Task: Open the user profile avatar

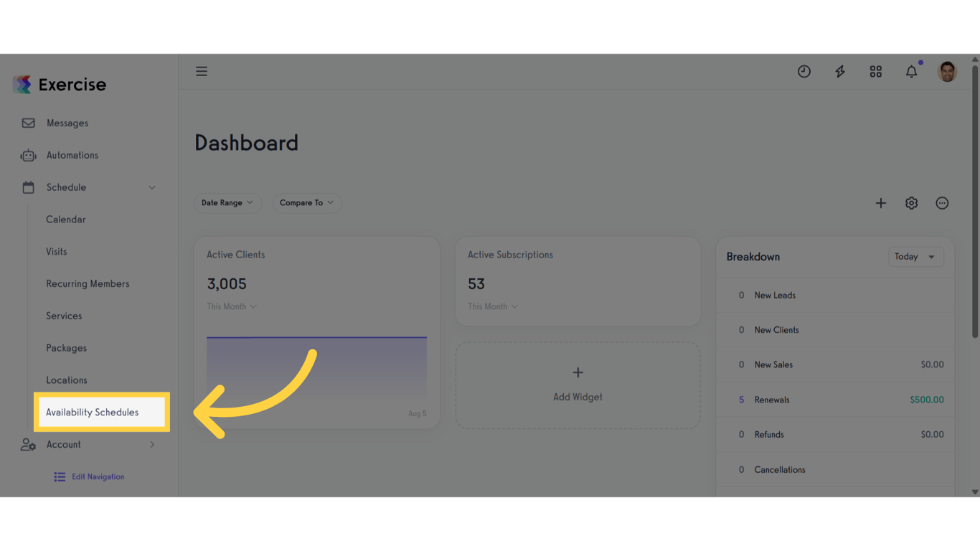Action: pos(948,71)
